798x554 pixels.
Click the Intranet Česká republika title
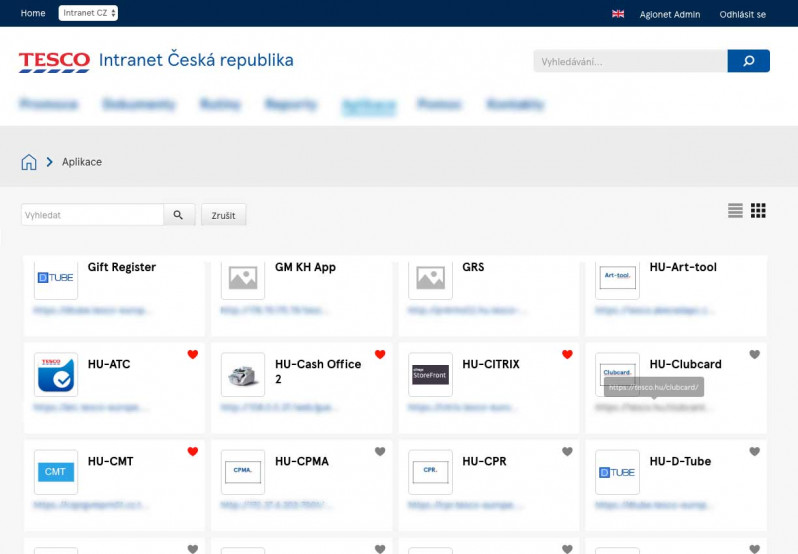coord(196,60)
